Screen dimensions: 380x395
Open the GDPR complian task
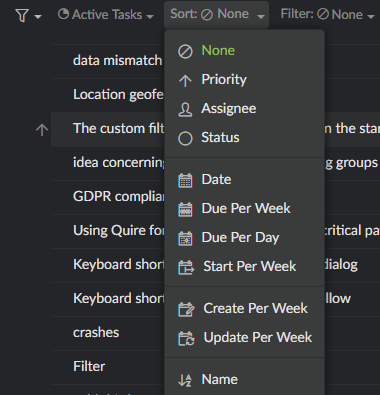(119, 197)
